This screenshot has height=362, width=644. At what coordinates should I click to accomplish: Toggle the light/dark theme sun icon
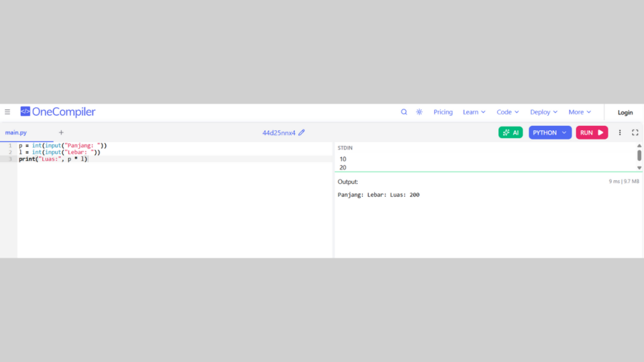tap(419, 112)
